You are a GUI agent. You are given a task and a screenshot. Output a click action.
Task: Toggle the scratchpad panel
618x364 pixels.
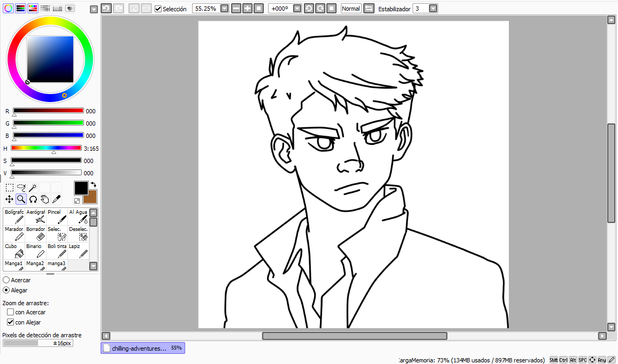pyautogui.click(x=70, y=8)
